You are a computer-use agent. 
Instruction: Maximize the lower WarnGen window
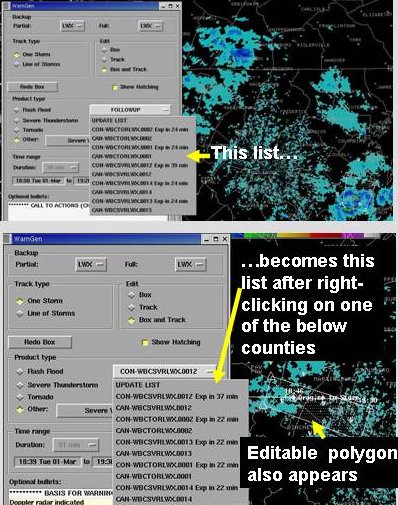[x=216, y=239]
